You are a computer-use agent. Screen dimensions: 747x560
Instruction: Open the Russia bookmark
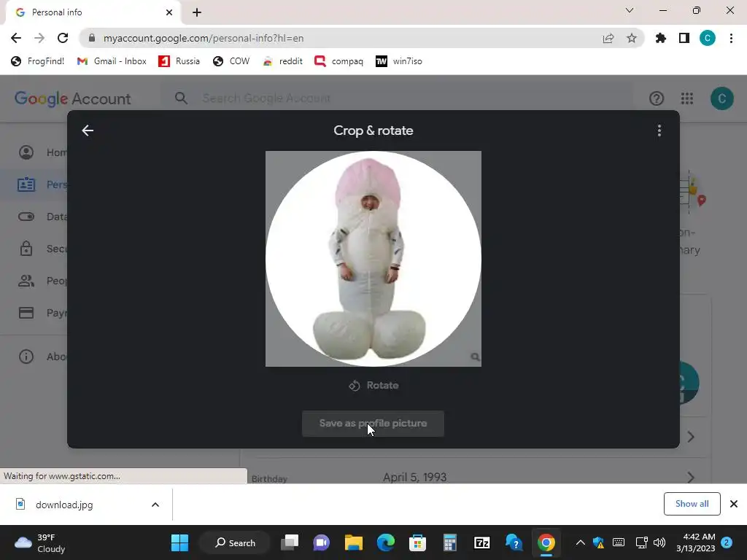click(179, 61)
